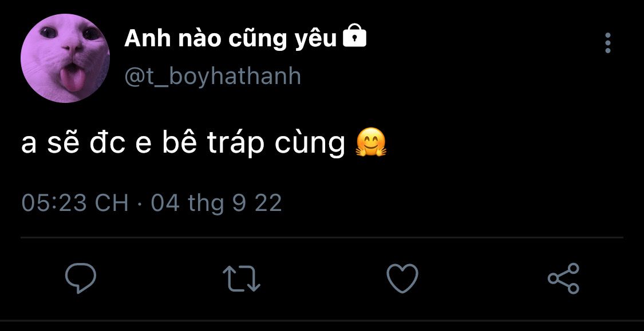Open the three-dot more options menu

pos(608,43)
